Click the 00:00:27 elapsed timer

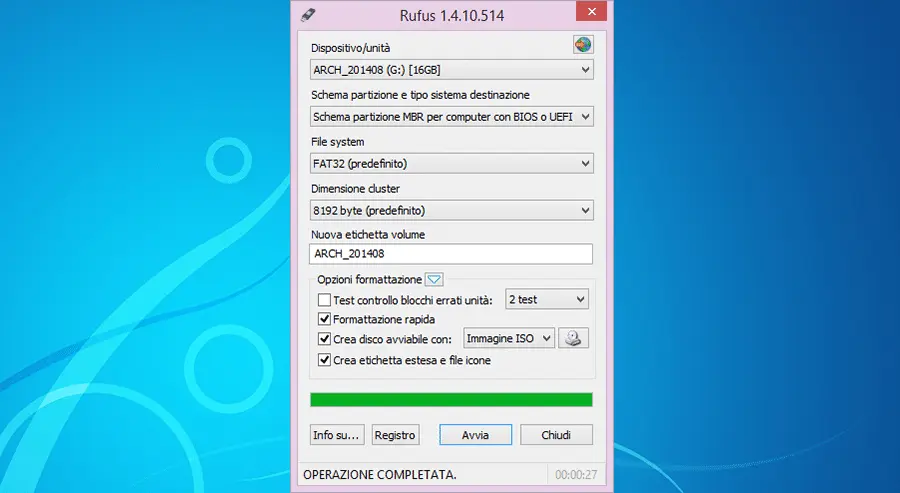point(576,475)
